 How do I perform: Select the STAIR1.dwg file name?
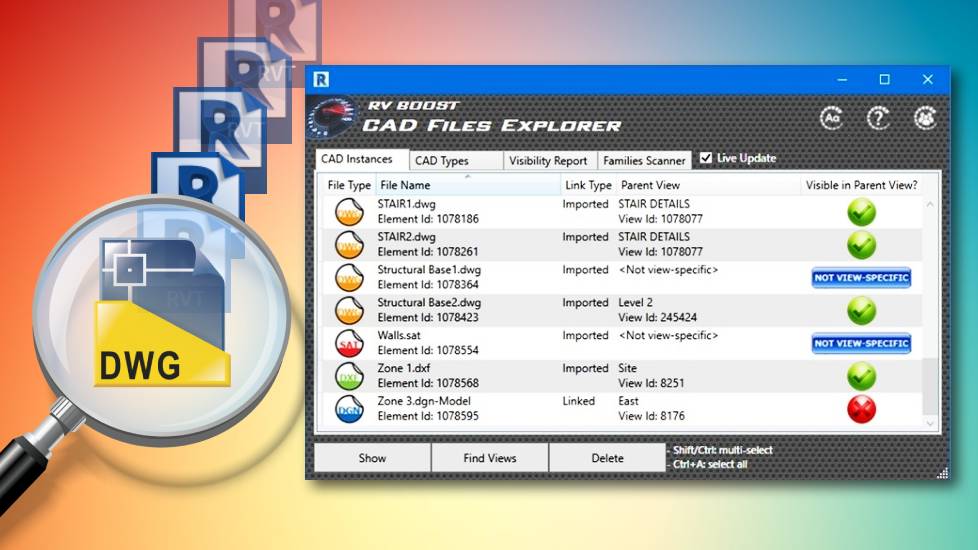pyautogui.click(x=407, y=204)
